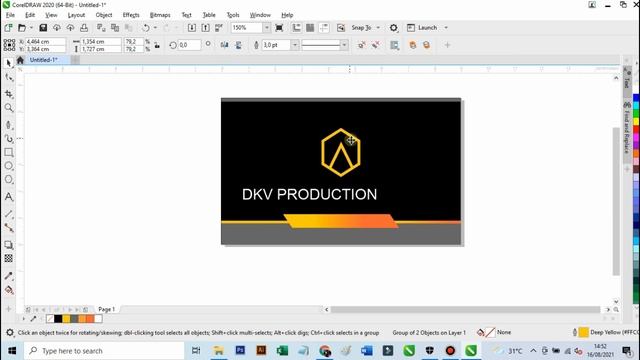Select the Drop Shadow tool

[9, 245]
